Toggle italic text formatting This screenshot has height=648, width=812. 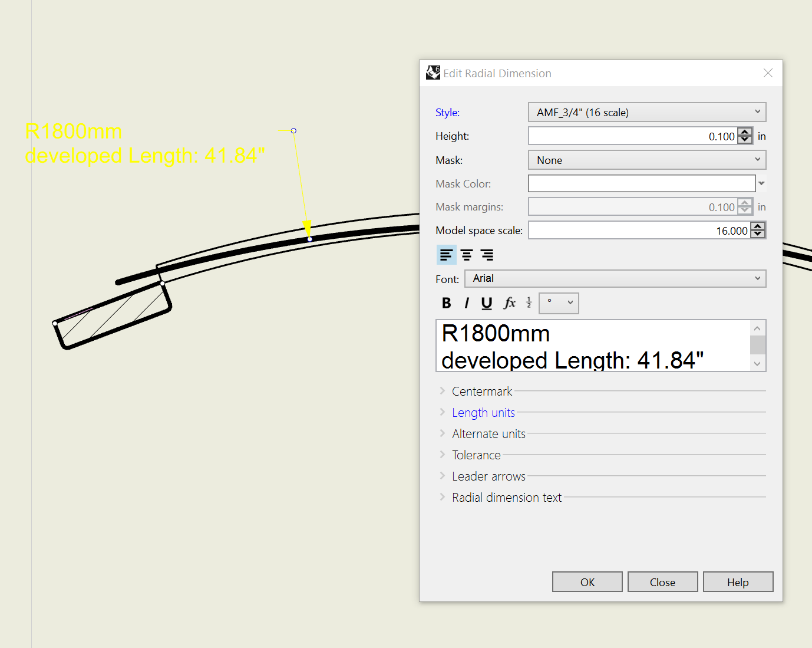(467, 303)
